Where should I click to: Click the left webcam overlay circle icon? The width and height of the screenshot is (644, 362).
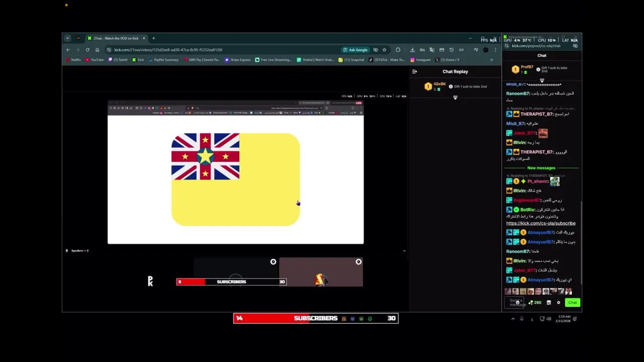(x=273, y=262)
